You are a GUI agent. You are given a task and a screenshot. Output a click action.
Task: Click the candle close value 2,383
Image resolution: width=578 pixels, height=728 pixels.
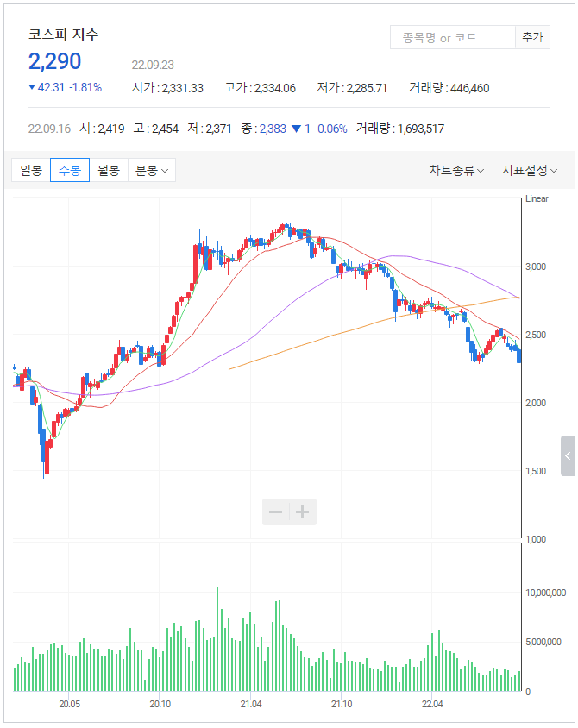[273, 129]
